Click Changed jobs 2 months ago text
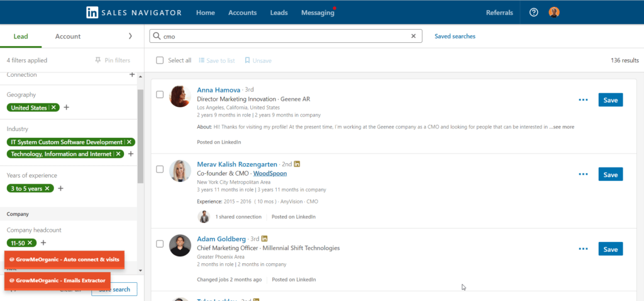This screenshot has width=644, height=301. click(229, 280)
